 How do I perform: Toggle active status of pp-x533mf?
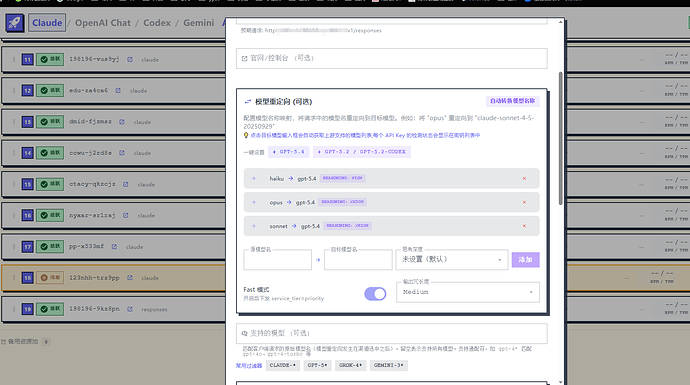tap(50, 247)
